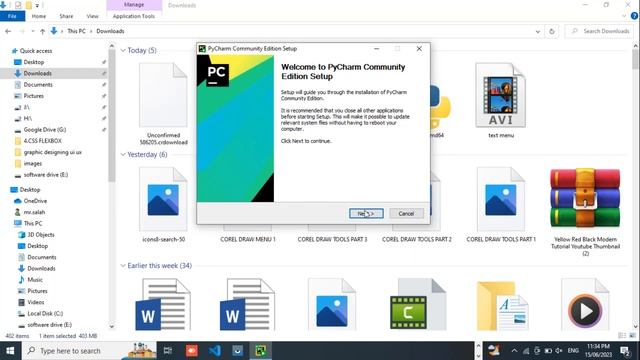Screen dimensions: 640x360
Task: Collapse the Today (5) group
Action: tap(123, 50)
